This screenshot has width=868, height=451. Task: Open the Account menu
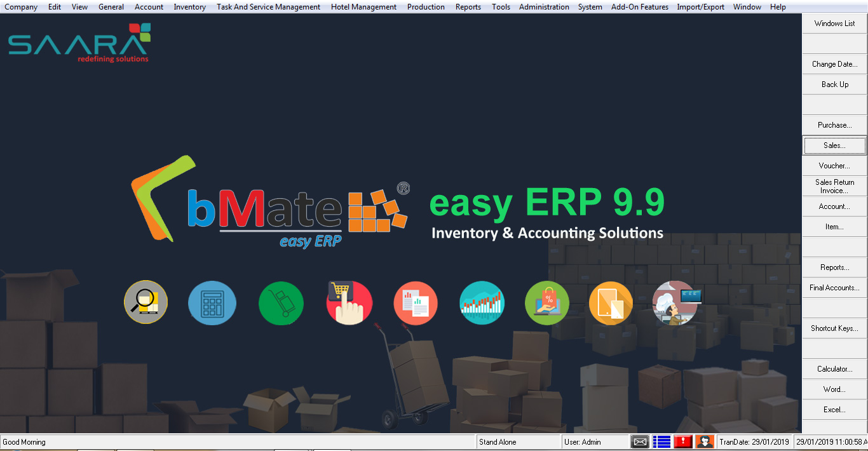149,7
